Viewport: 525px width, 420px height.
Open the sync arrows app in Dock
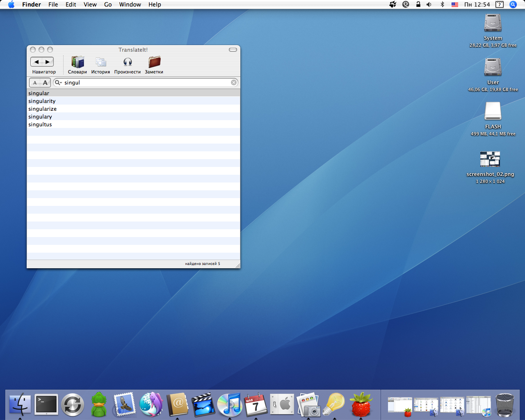point(73,405)
